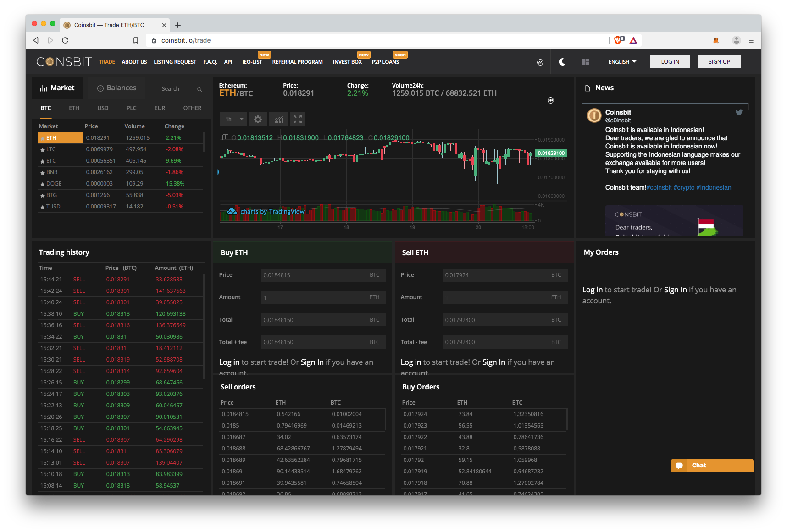Viewport: 787px width, 532px height.
Task: Click the LOG IN button
Action: pyautogui.click(x=670, y=62)
